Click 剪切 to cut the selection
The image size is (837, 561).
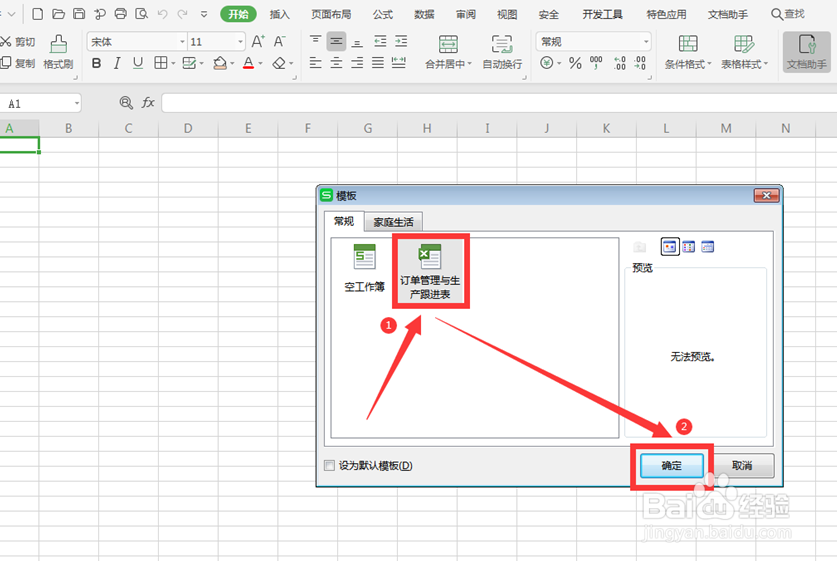tap(18, 42)
